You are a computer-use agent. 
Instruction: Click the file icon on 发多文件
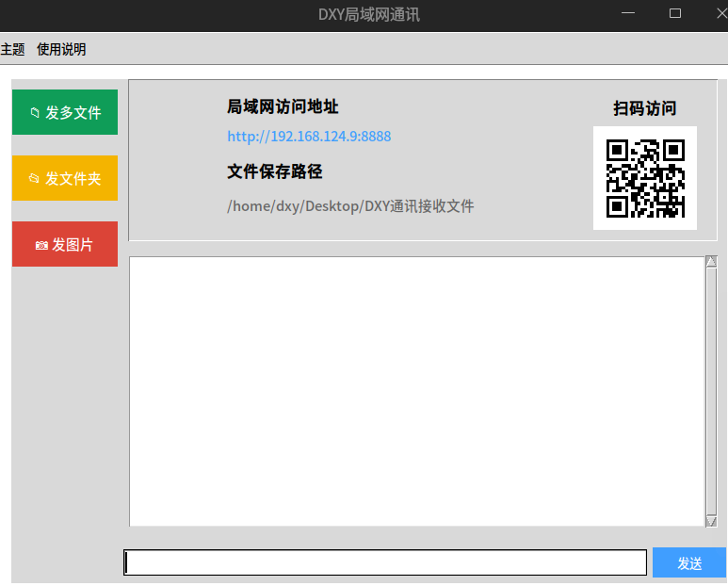point(35,112)
